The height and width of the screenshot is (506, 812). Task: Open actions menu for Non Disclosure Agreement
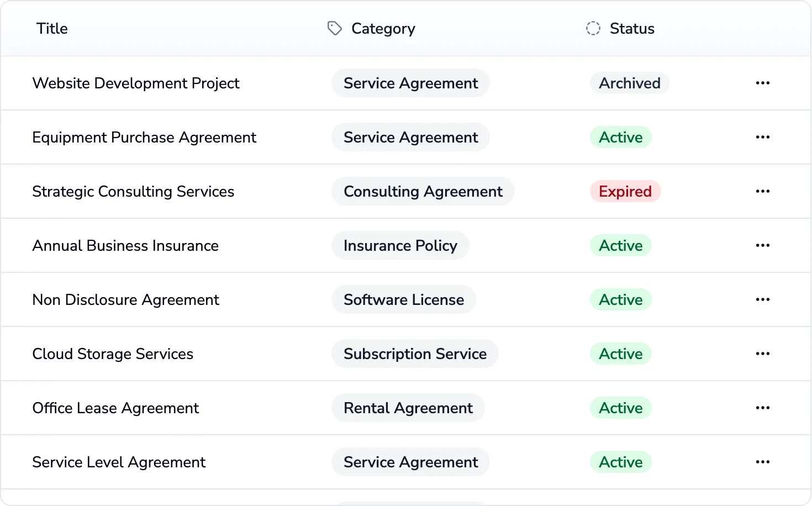(762, 299)
